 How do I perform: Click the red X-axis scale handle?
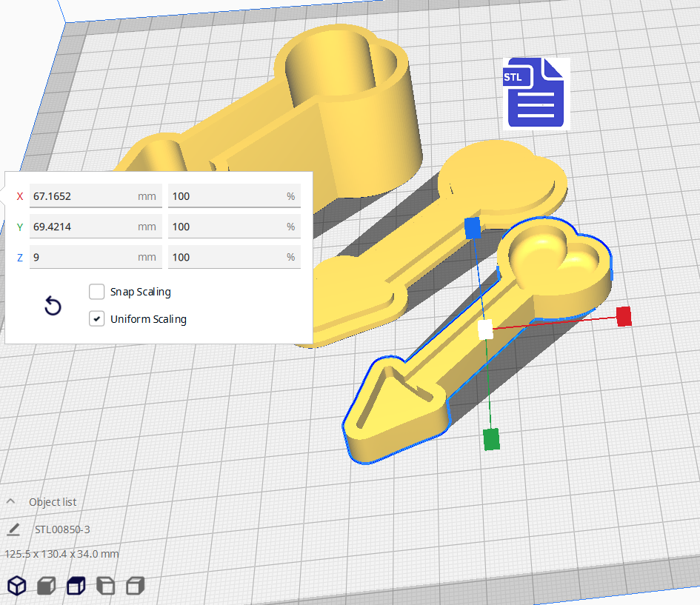(x=624, y=316)
